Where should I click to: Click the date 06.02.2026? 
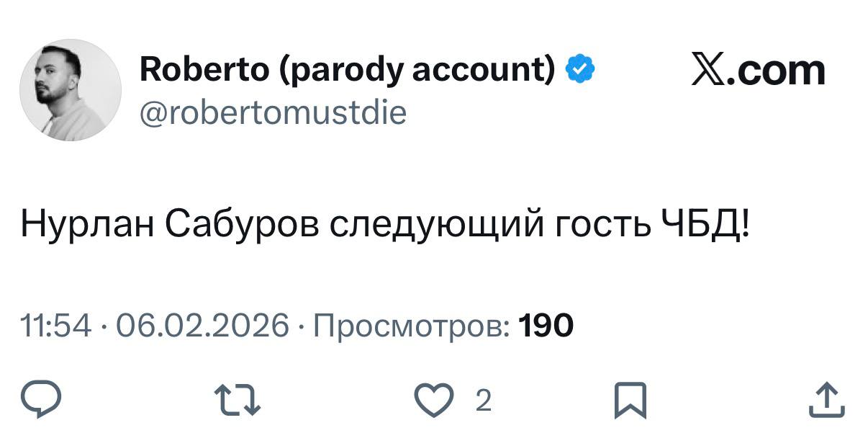[x=202, y=326]
